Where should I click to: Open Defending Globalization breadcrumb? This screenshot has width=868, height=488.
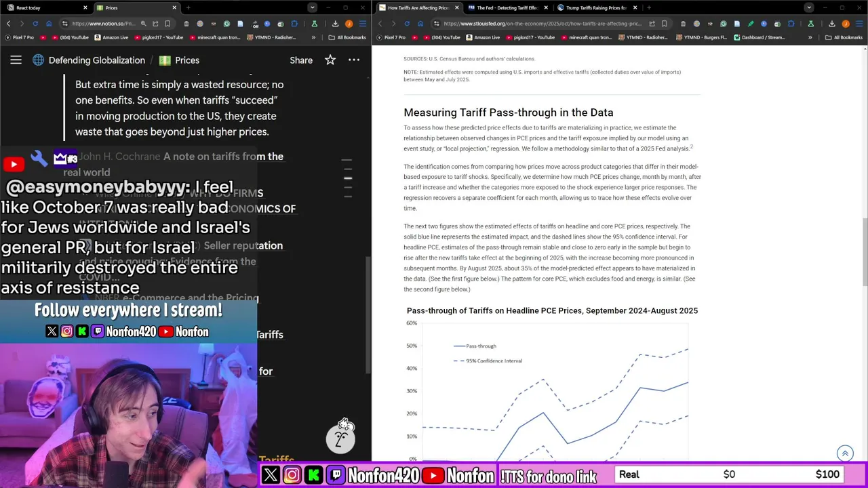tap(96, 60)
